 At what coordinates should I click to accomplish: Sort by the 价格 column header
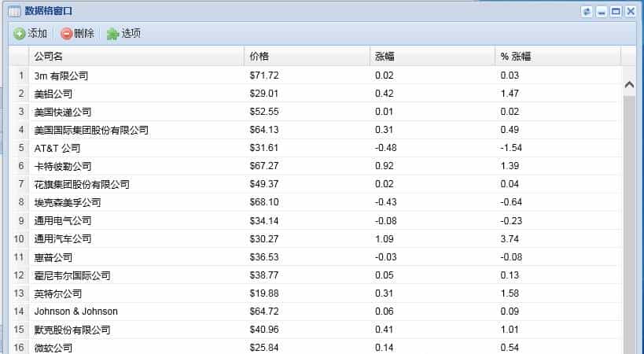tap(307, 57)
